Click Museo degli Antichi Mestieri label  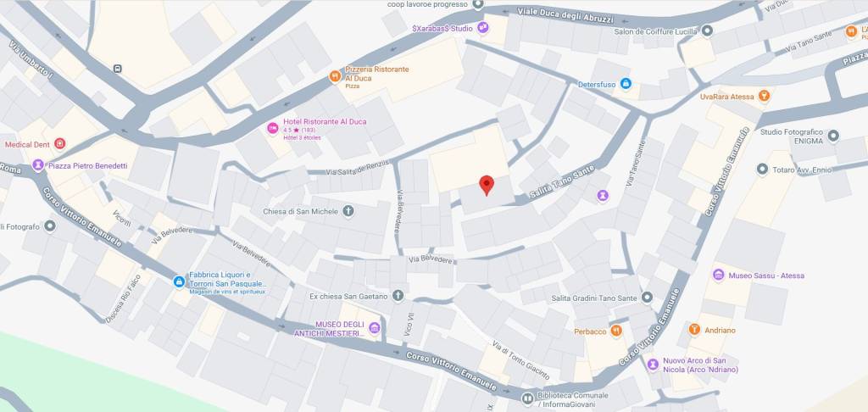[x=330, y=329]
